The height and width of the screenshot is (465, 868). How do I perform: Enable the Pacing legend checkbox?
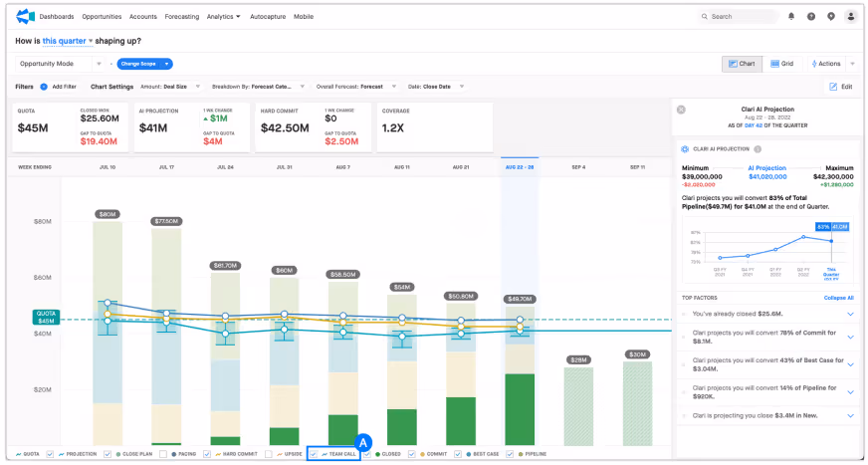163,454
